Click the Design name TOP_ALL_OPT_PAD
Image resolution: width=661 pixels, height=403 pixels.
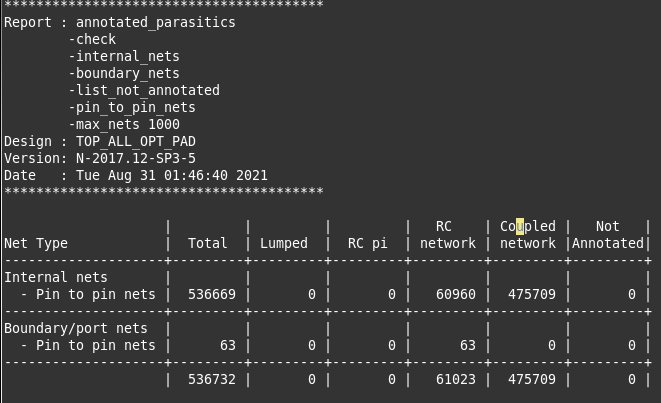136,141
